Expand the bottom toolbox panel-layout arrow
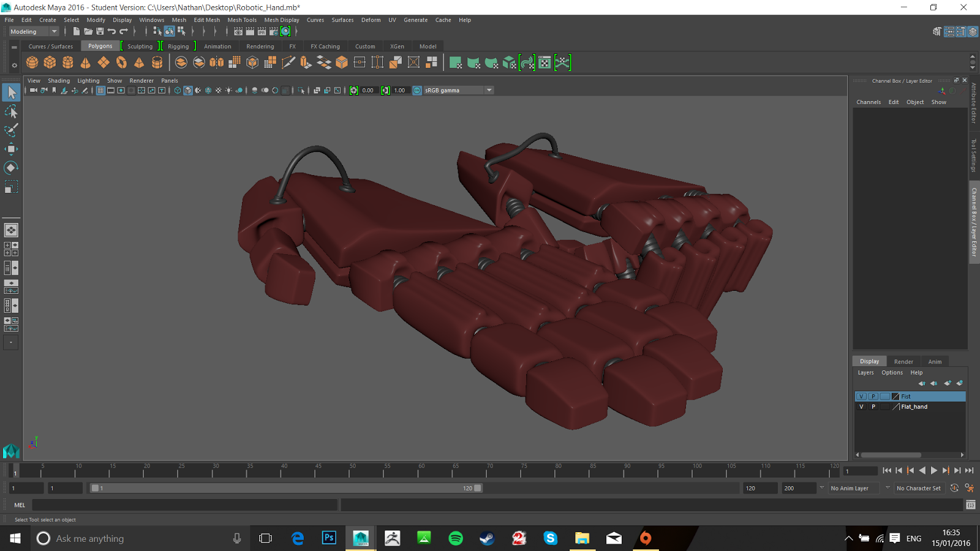The image size is (980, 551). [x=11, y=342]
